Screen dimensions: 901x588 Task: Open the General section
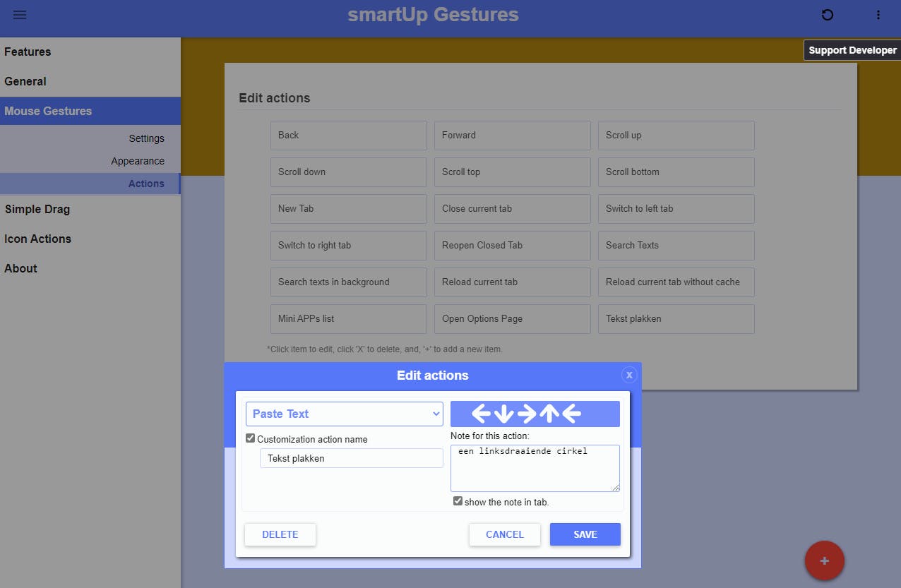(x=90, y=81)
